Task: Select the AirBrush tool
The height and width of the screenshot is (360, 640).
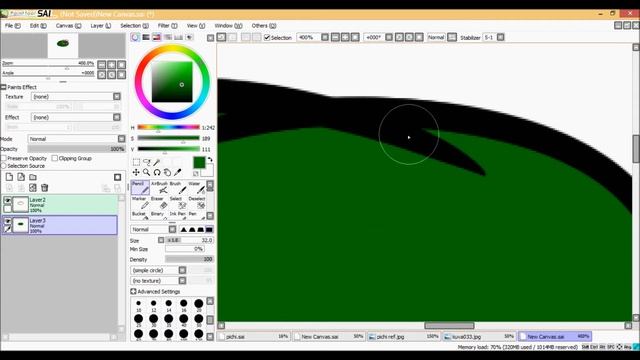Action: (x=159, y=187)
